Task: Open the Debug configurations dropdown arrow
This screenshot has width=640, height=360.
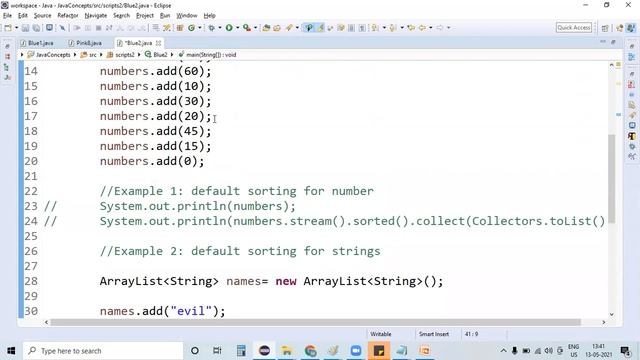Action: coord(220,28)
